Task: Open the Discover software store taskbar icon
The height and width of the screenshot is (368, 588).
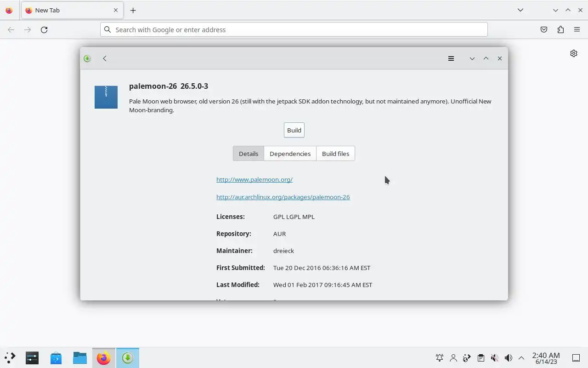Action: click(x=56, y=358)
